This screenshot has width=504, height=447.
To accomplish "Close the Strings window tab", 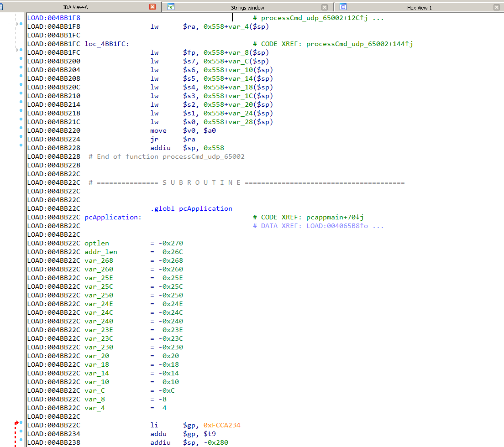I will (325, 7).
